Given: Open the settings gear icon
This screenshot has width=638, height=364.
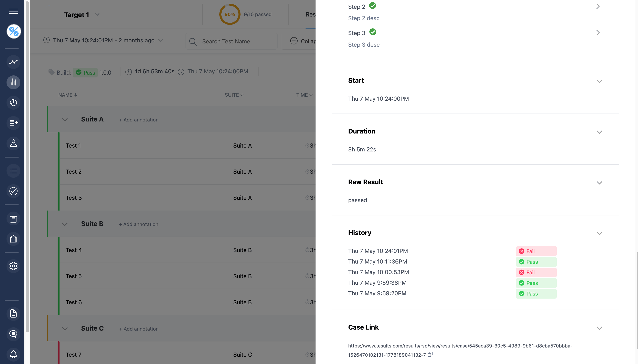Looking at the screenshot, I should coord(13,266).
